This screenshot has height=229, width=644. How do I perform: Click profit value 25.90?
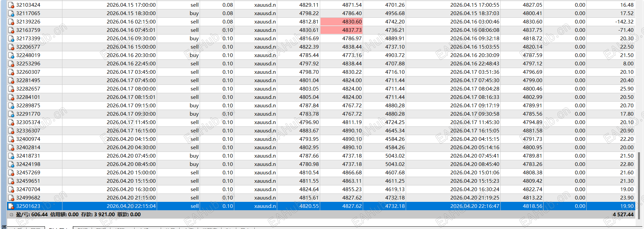click(627, 89)
